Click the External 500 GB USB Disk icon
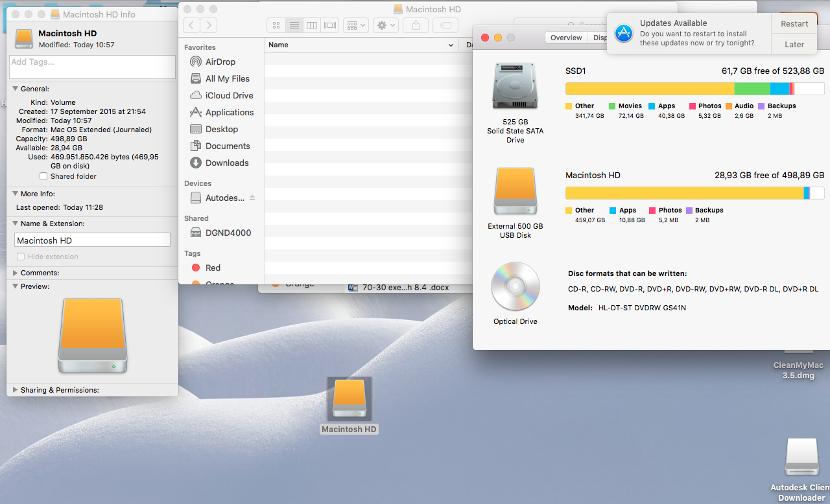This screenshot has height=504, width=830. point(515,192)
